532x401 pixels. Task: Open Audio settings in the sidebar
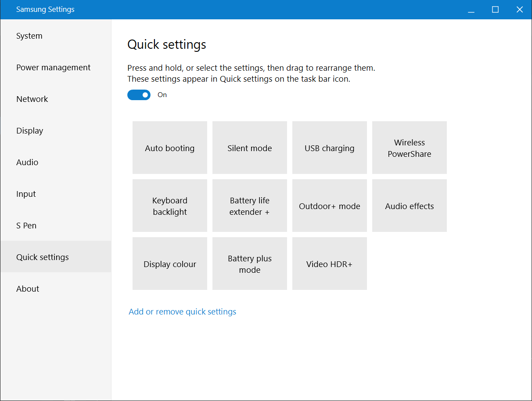point(56,163)
